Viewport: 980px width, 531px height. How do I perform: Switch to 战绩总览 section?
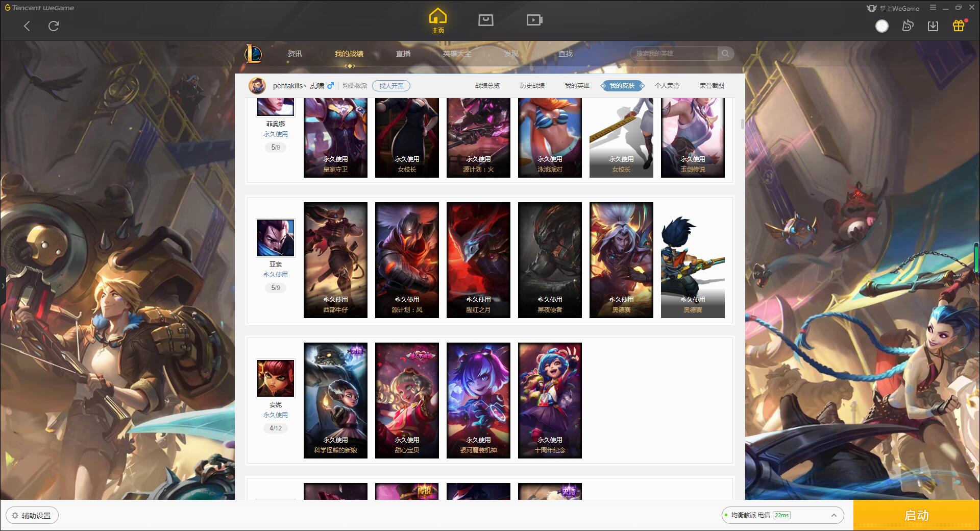point(487,86)
